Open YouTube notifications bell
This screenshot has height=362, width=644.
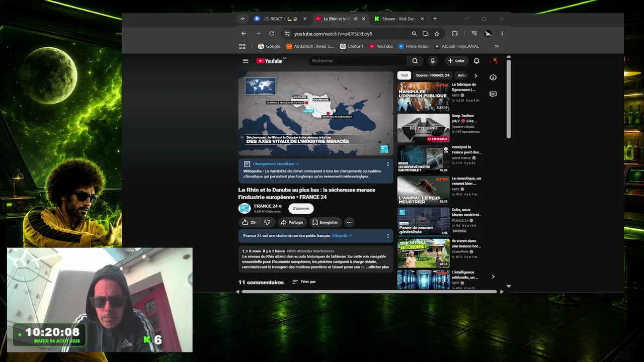[476, 61]
